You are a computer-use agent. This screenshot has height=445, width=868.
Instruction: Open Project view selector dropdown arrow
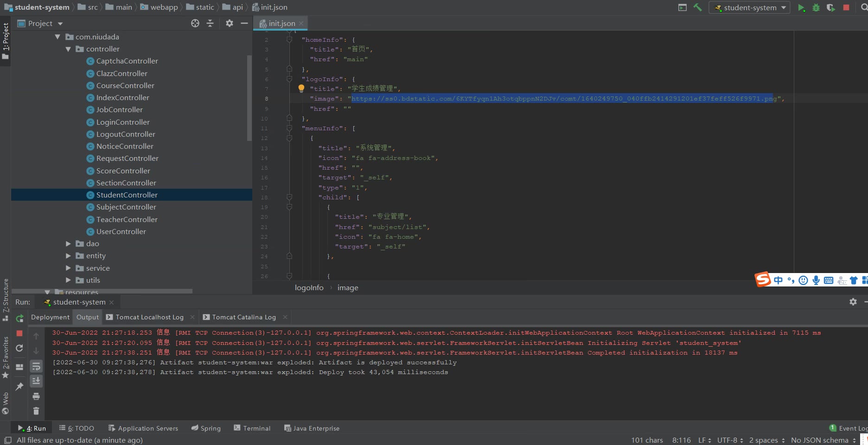tap(60, 24)
